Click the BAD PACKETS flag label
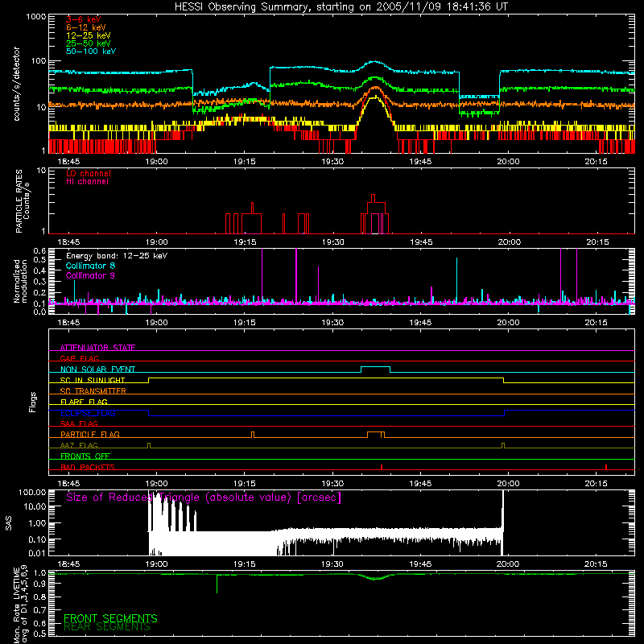Screen dimensions: 644x644 pyautogui.click(x=88, y=467)
